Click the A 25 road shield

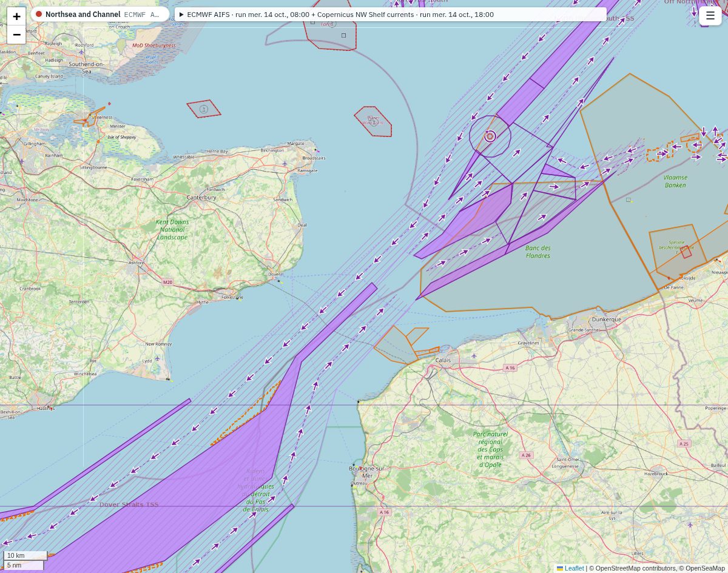click(684, 444)
